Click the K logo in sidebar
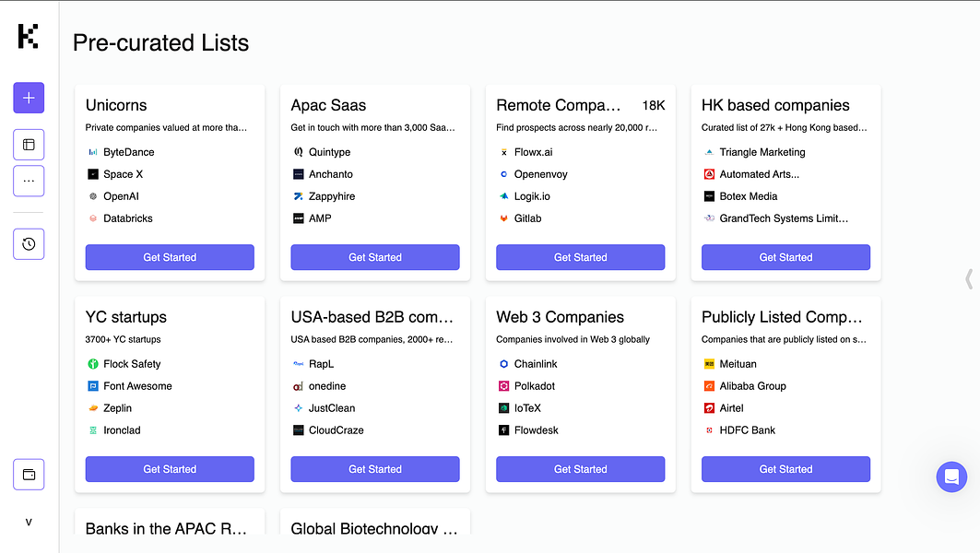 pos(29,36)
